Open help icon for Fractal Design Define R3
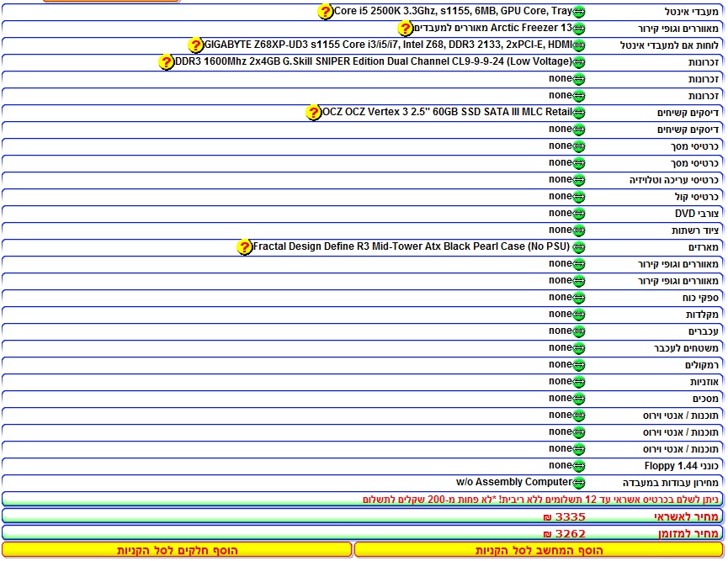 click(x=244, y=247)
